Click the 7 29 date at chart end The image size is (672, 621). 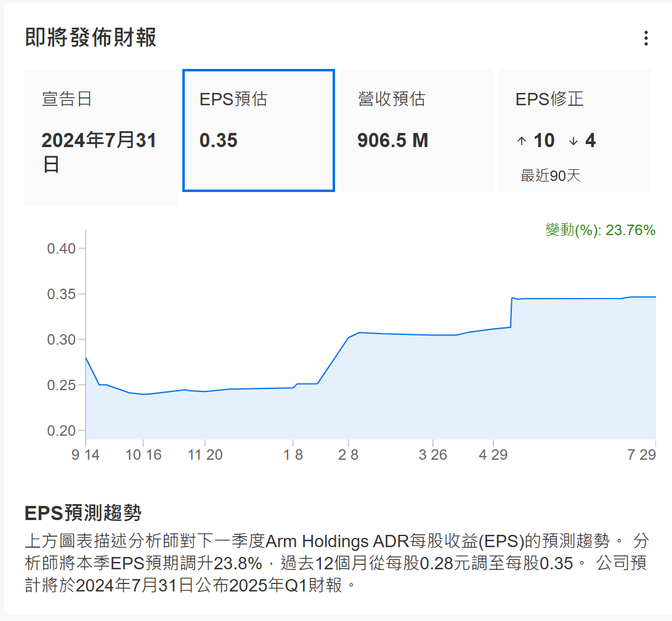(x=641, y=454)
